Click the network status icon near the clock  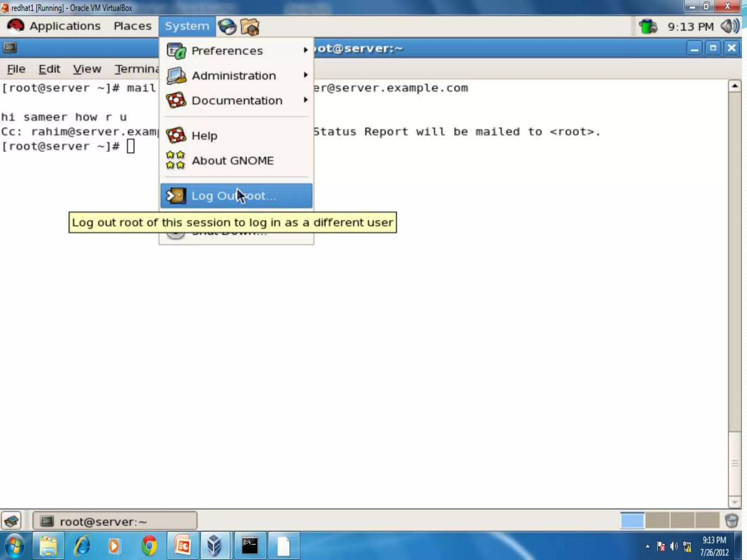pyautogui.click(x=648, y=26)
